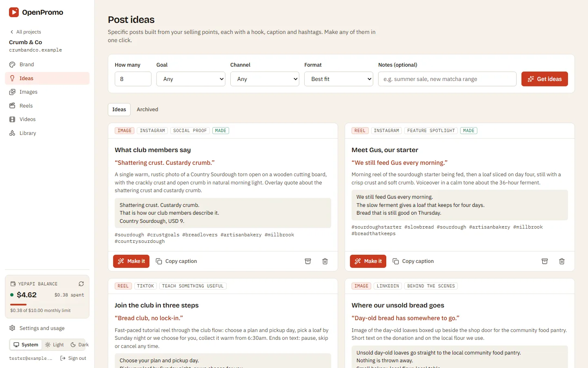This screenshot has width=588, height=368.
Task: Open the Format dropdown
Action: pyautogui.click(x=339, y=79)
